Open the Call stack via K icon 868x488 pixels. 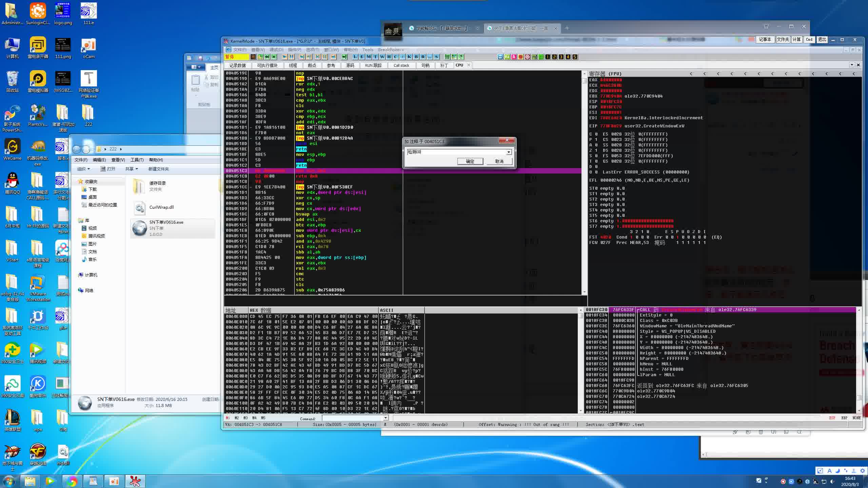(x=409, y=57)
